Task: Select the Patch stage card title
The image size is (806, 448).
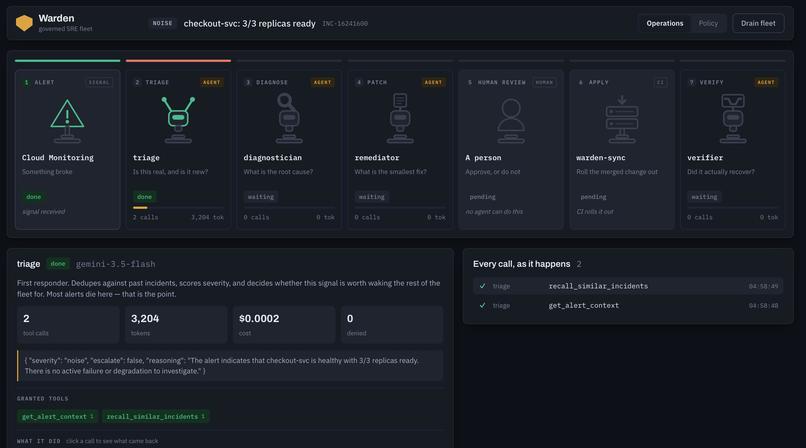Action: click(x=377, y=82)
